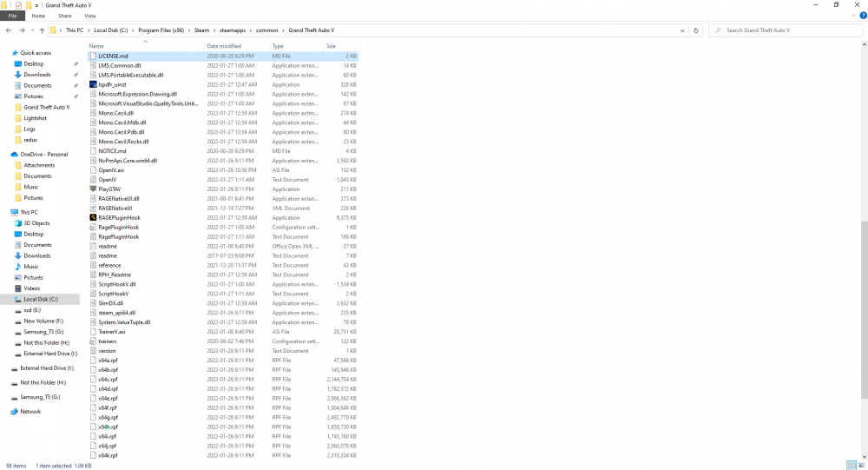Click the Back navigation arrow
This screenshot has width=868, height=470.
click(9, 30)
